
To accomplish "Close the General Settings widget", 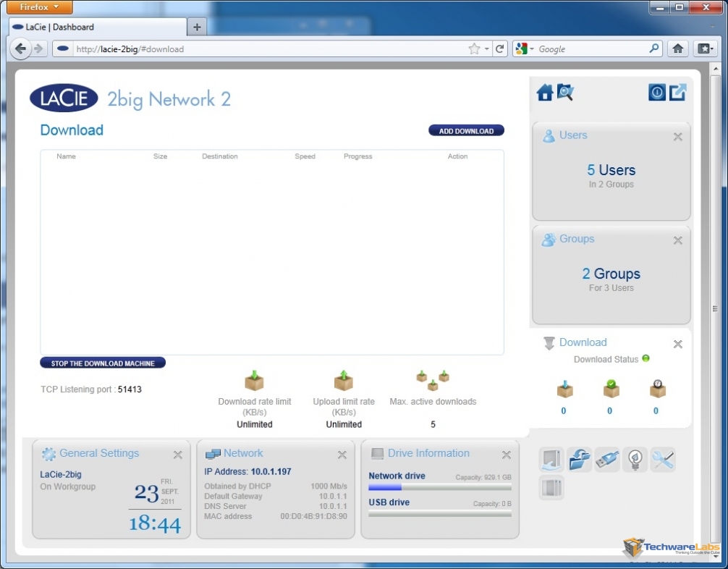I will point(178,455).
